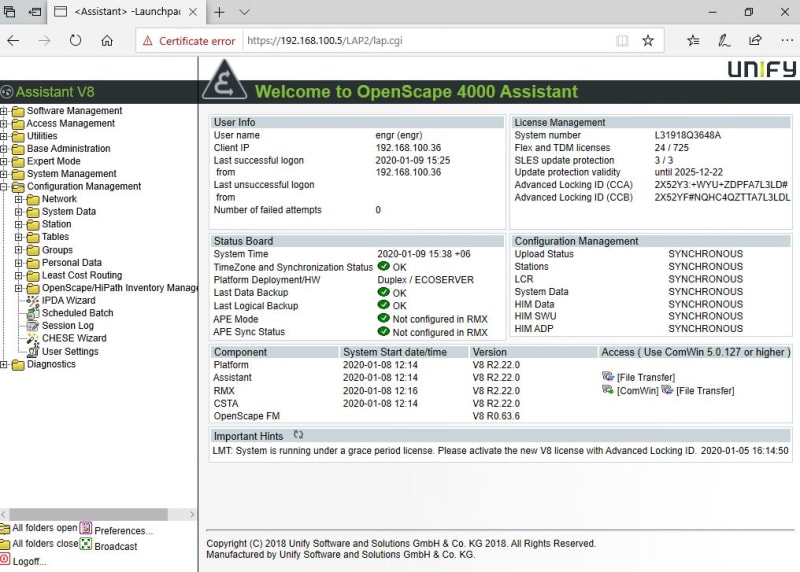
Task: Open the IPDA Wizard icon
Action: [x=32, y=301]
